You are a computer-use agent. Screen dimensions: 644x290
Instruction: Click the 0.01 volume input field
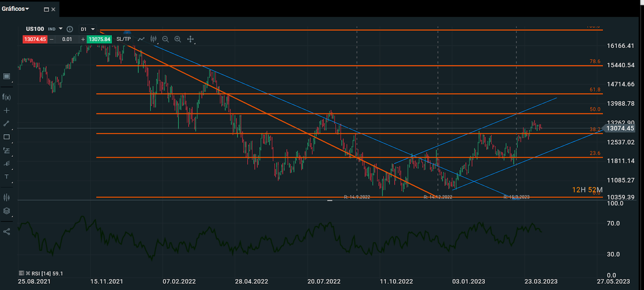(x=67, y=39)
